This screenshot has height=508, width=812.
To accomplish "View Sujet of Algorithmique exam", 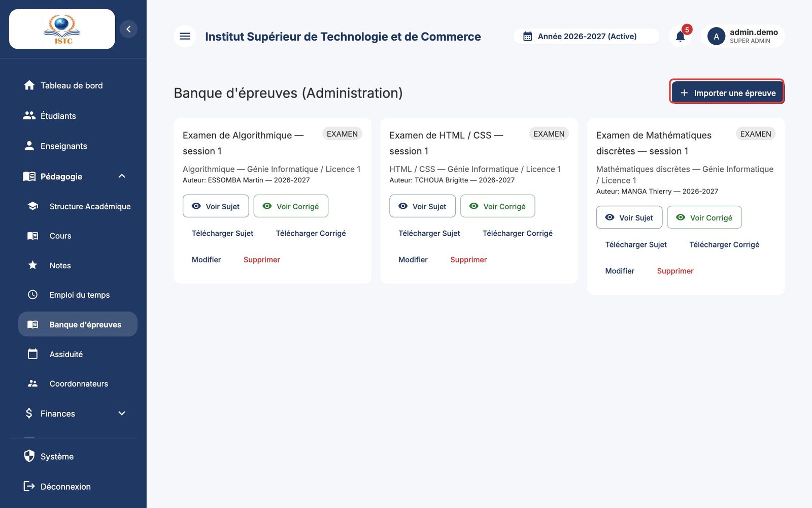I will coord(216,206).
